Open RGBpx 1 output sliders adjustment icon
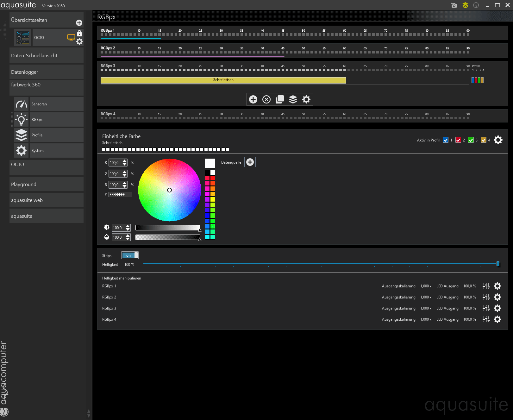The image size is (513, 420). pos(486,286)
